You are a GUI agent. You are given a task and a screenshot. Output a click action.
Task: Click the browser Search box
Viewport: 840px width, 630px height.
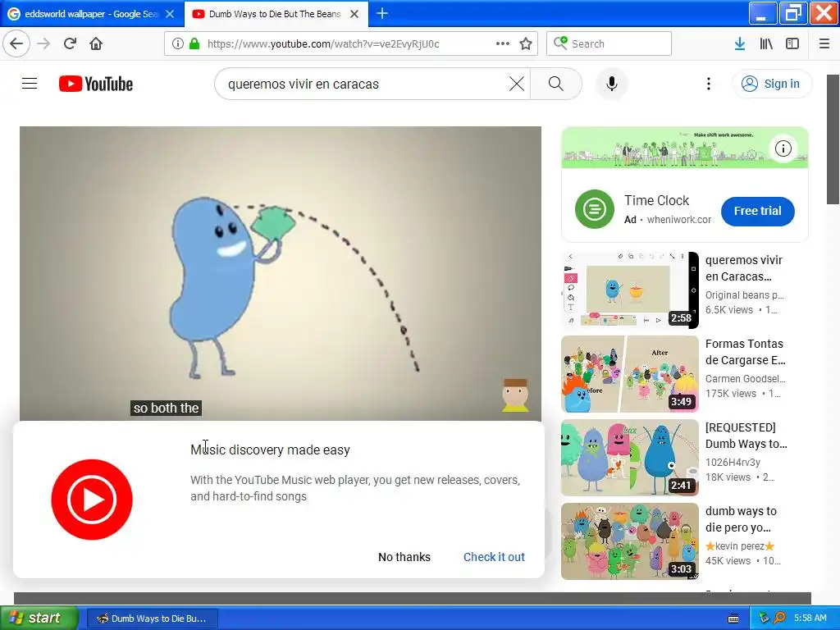pos(609,44)
